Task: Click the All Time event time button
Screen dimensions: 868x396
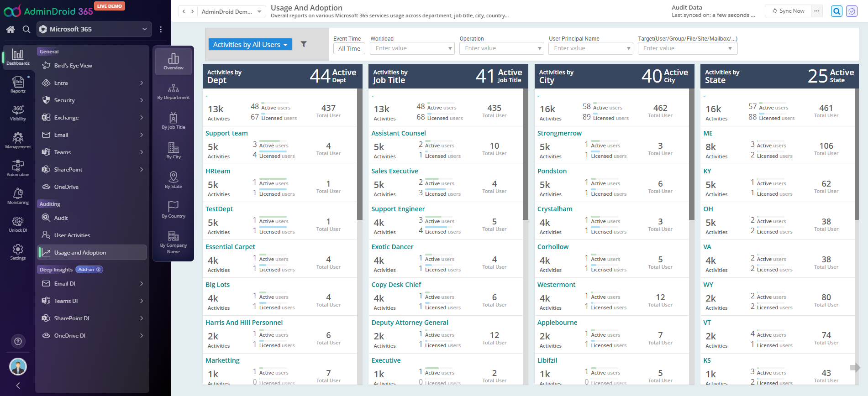Action: tap(349, 48)
